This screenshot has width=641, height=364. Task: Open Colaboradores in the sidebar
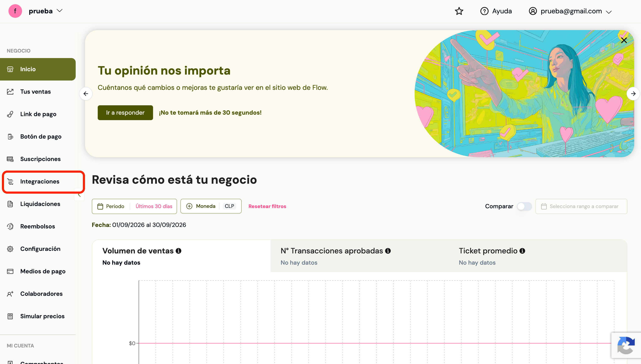[38, 294]
